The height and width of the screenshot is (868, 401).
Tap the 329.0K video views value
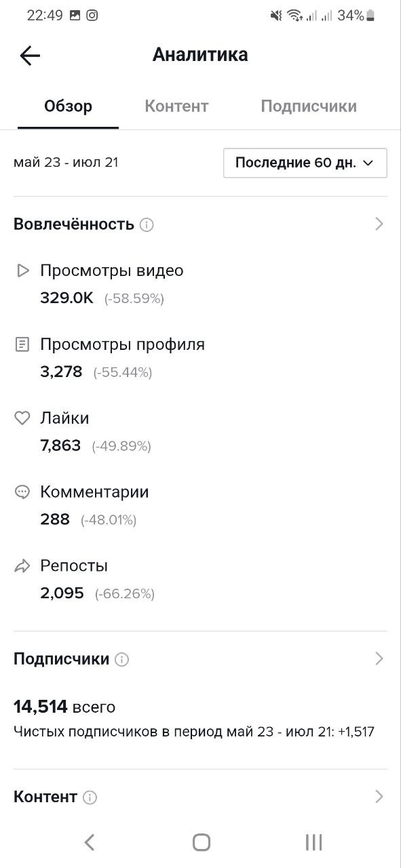pos(66,298)
